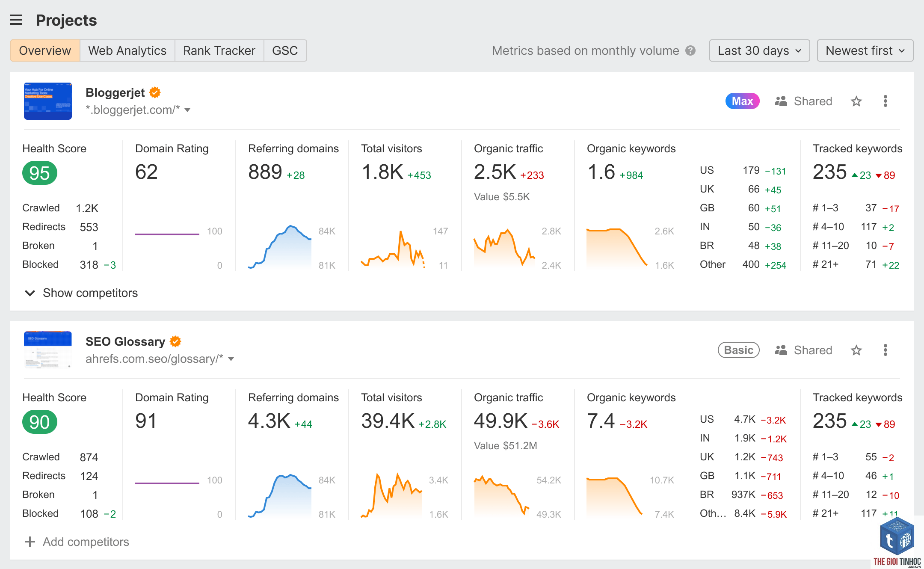Click Bloggerjet US keywords value 179
The height and width of the screenshot is (569, 924).
coord(751,170)
